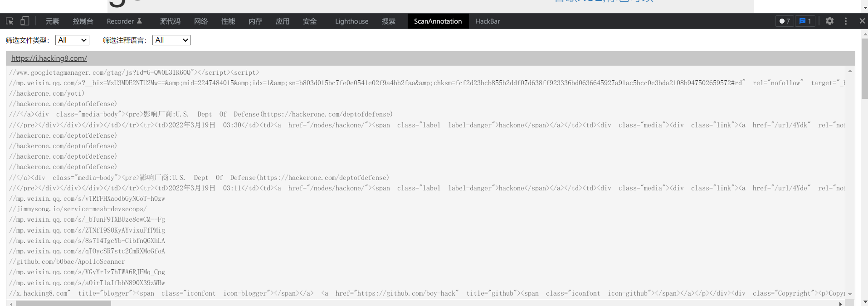Image resolution: width=868 pixels, height=306 pixels.
Task: Switch to the 应用 tab
Action: coord(283,21)
